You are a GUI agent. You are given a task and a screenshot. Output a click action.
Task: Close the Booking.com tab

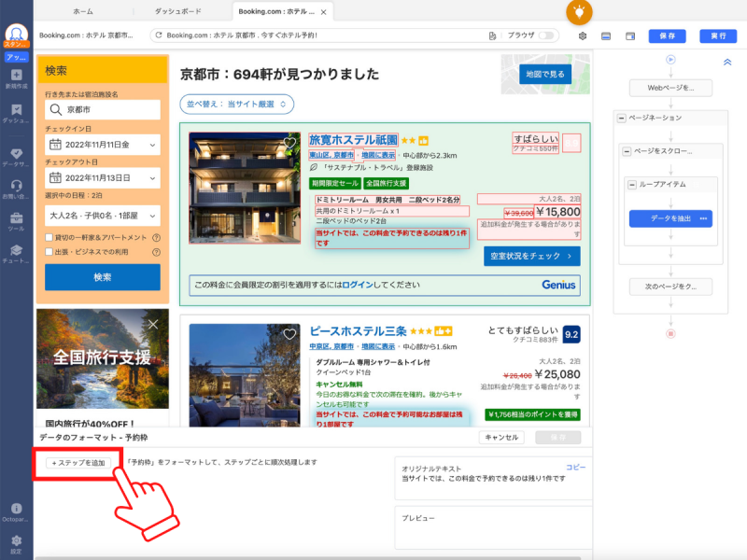click(323, 12)
